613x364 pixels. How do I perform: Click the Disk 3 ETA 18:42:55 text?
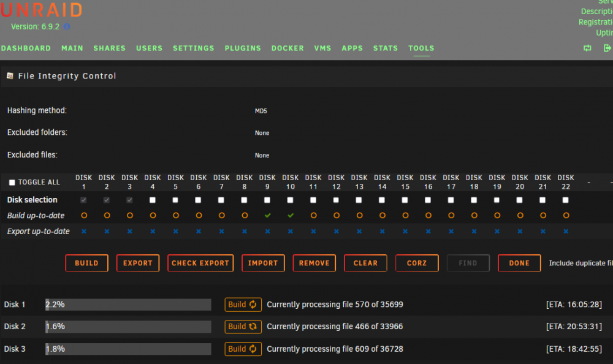pyautogui.click(x=574, y=349)
